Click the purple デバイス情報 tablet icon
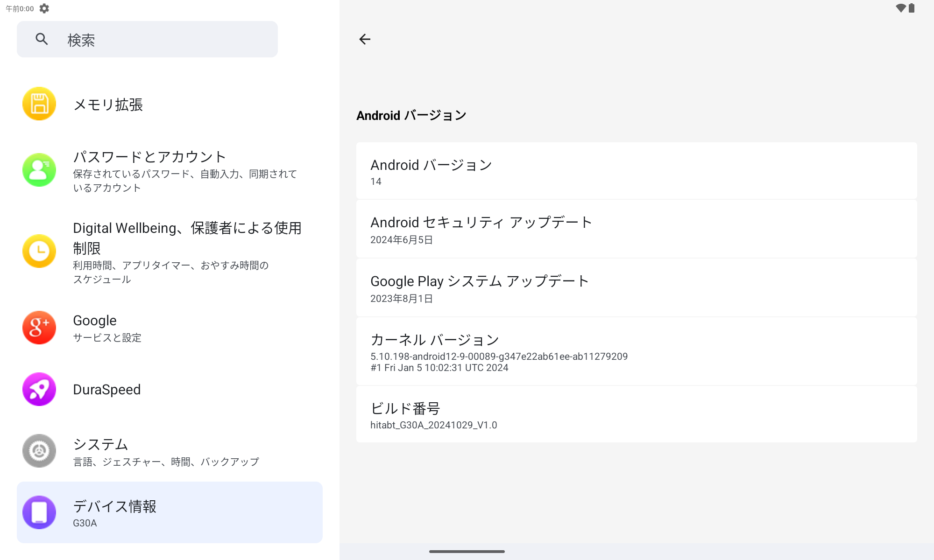 point(39,512)
